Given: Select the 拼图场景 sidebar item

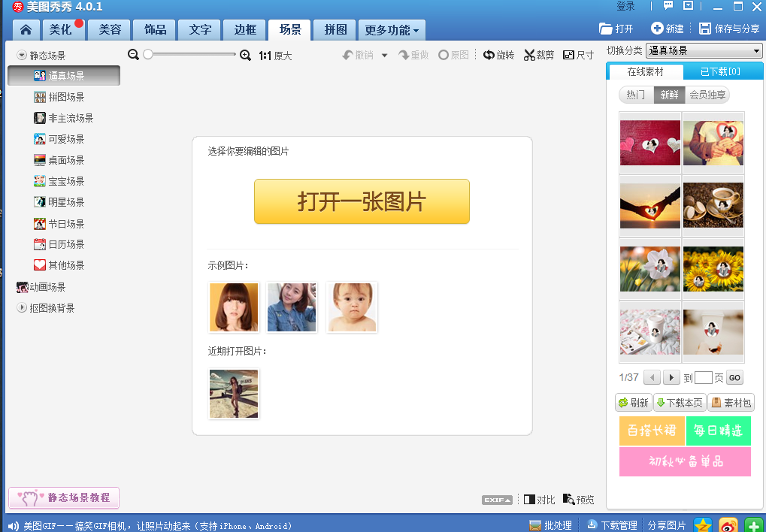Looking at the screenshot, I should [x=59, y=97].
